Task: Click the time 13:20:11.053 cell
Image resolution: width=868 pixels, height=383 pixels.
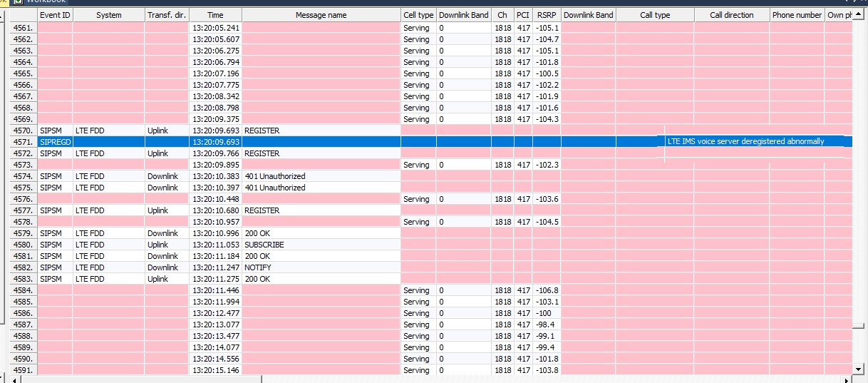Action: tap(215, 245)
